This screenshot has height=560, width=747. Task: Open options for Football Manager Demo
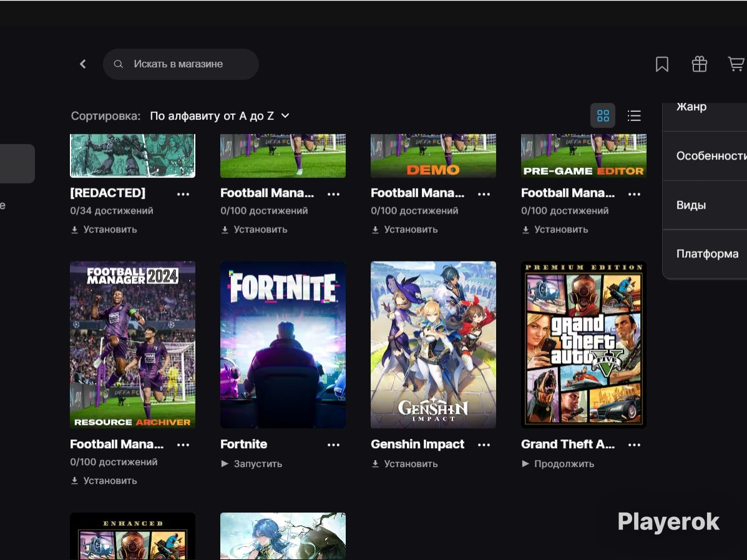(x=484, y=194)
